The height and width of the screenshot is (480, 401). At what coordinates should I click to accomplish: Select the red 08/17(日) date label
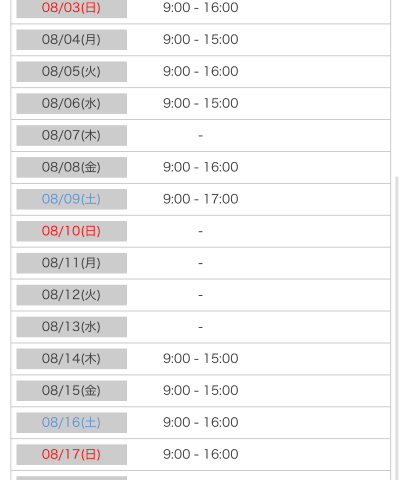click(71, 455)
